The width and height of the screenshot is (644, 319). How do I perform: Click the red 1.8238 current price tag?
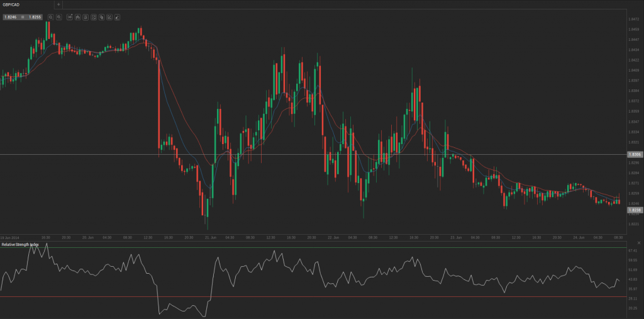pos(634,210)
